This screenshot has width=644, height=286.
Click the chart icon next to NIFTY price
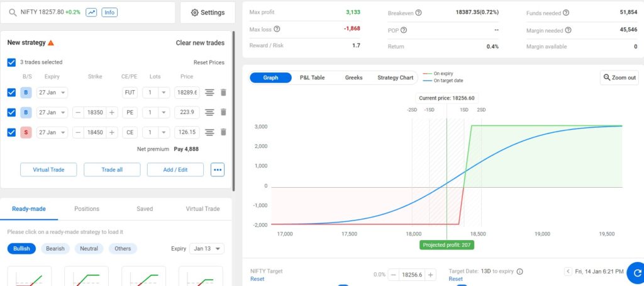click(x=91, y=12)
